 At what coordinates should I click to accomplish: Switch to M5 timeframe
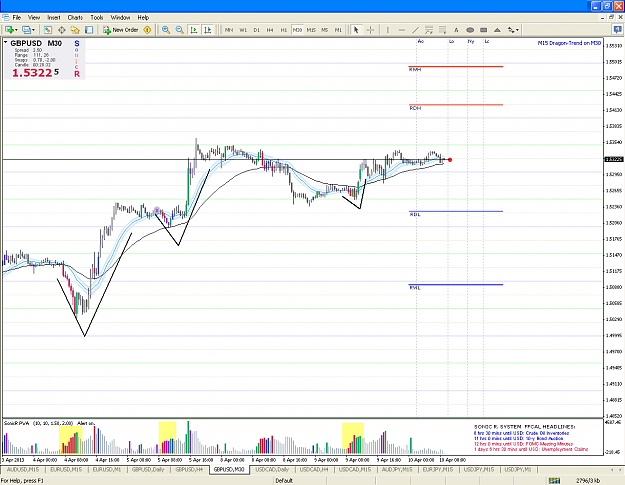pos(325,30)
